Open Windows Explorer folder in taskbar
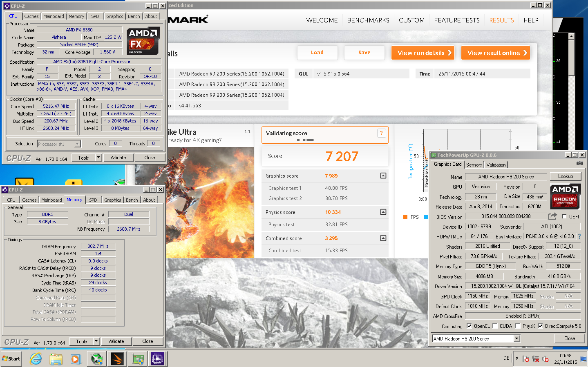 56,359
